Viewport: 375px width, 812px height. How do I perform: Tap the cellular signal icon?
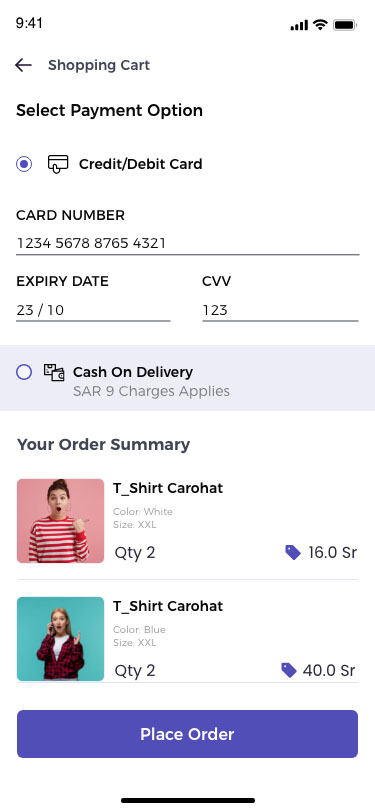(x=299, y=25)
